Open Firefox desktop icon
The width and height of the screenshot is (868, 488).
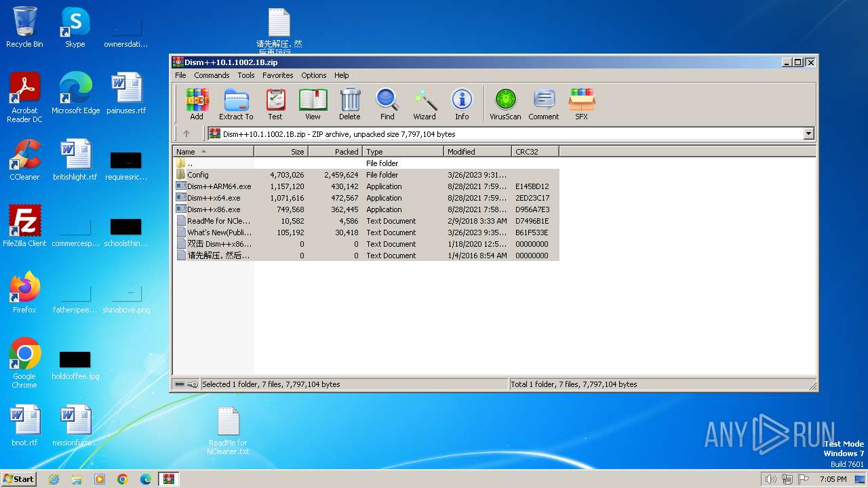(24, 293)
